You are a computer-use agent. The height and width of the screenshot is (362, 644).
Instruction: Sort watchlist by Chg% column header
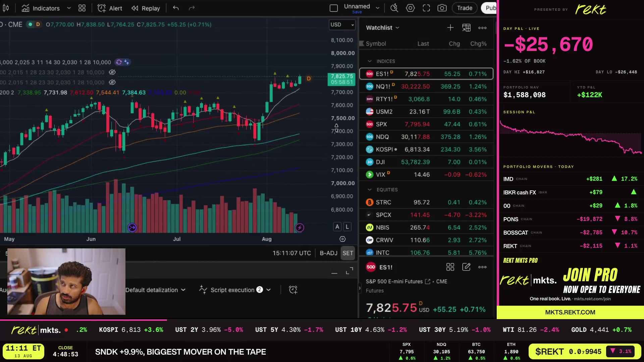click(478, 44)
